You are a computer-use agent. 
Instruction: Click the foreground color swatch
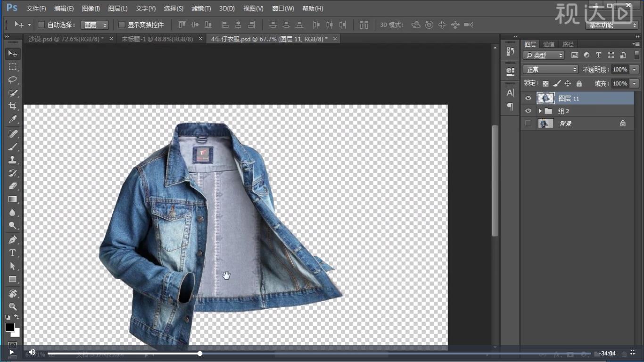pyautogui.click(x=10, y=327)
